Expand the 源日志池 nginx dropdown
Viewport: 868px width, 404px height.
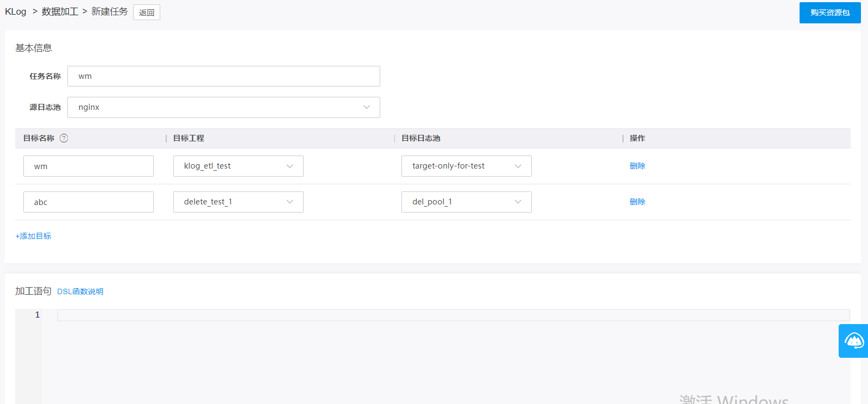tap(223, 107)
